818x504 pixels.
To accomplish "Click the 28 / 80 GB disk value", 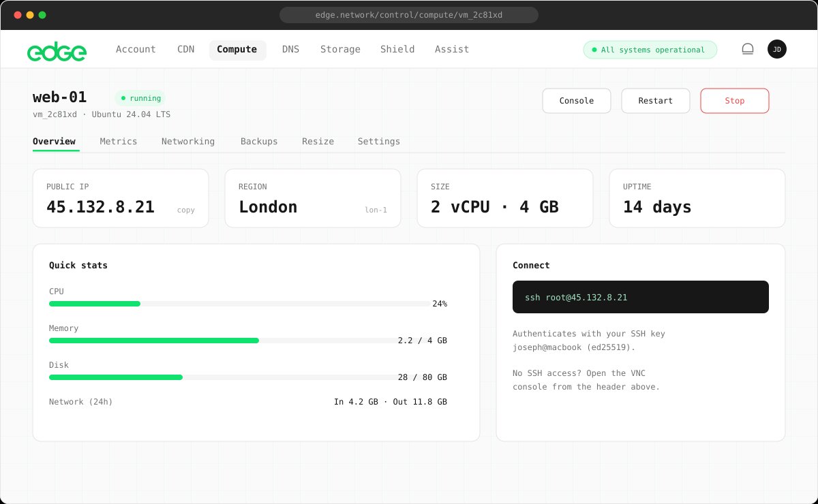I will pyautogui.click(x=423, y=377).
